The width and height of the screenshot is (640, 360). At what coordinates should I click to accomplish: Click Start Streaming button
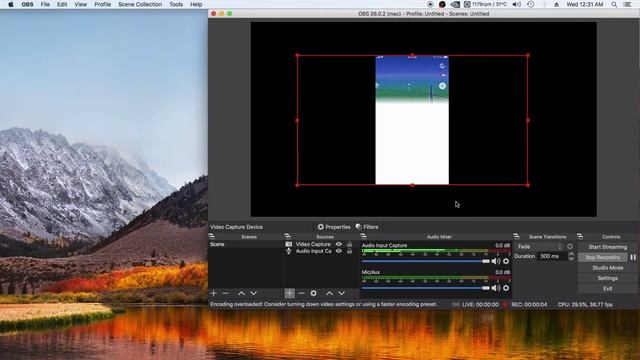607,247
